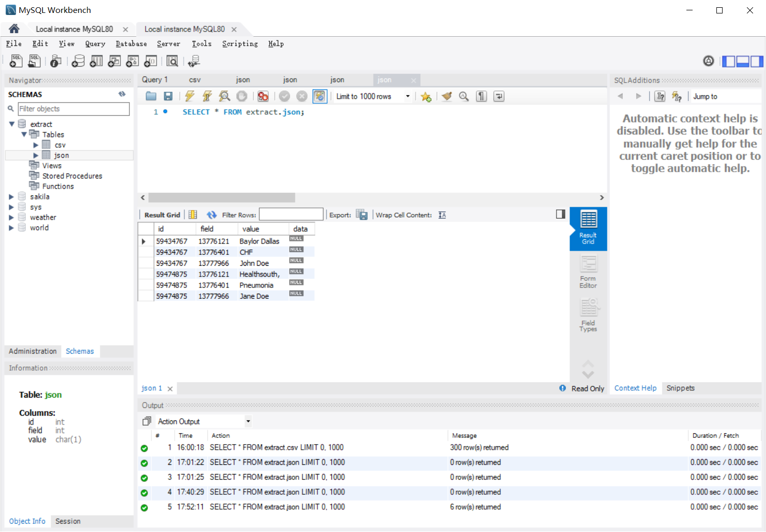Create new function icon
Screen dimensions: 766x532
pos(150,61)
